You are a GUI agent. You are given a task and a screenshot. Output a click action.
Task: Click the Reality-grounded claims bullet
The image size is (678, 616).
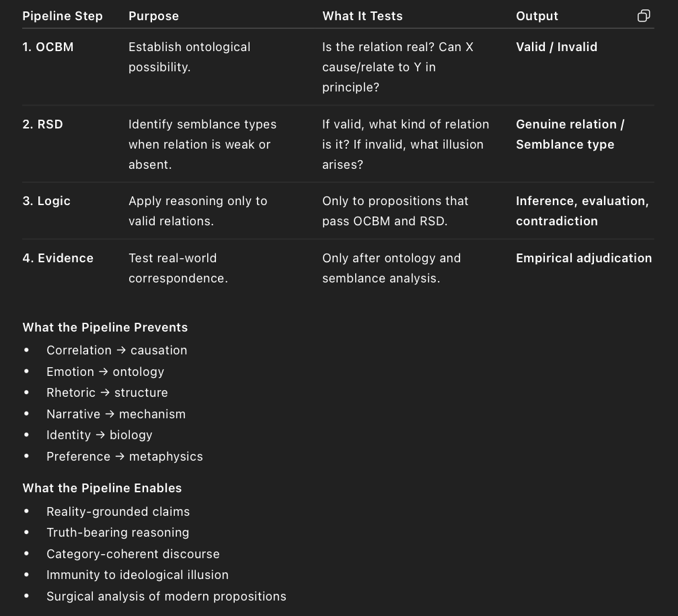pos(118,512)
